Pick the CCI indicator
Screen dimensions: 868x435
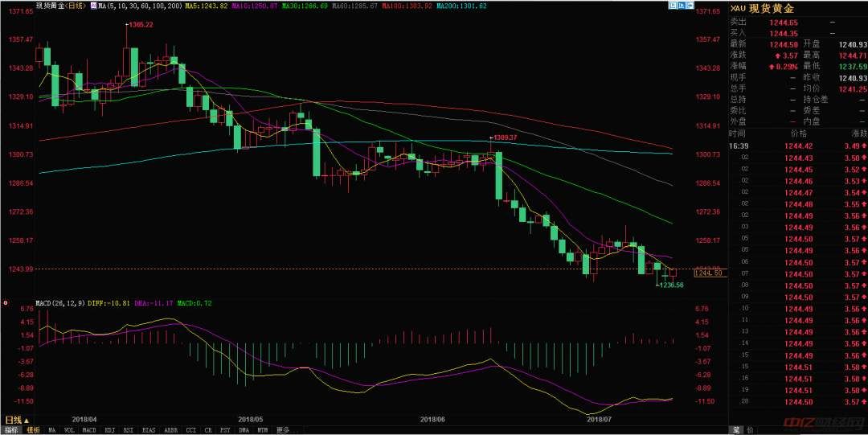[191, 430]
